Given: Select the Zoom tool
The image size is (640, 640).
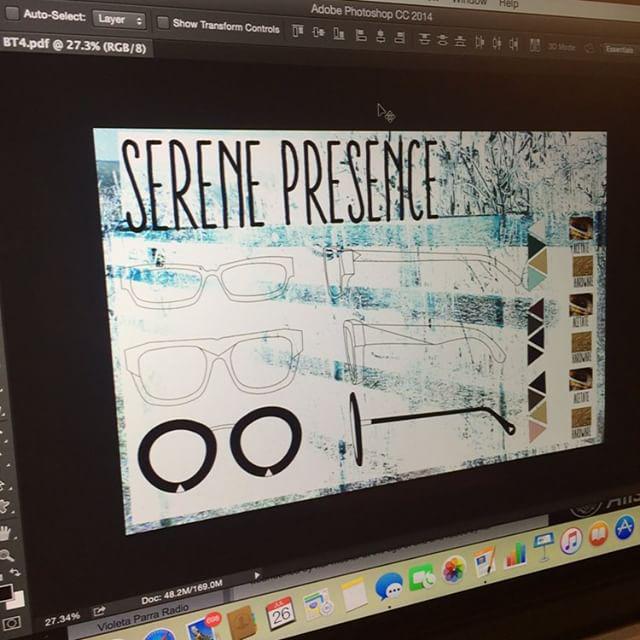Looking at the screenshot, I should click(x=6, y=555).
